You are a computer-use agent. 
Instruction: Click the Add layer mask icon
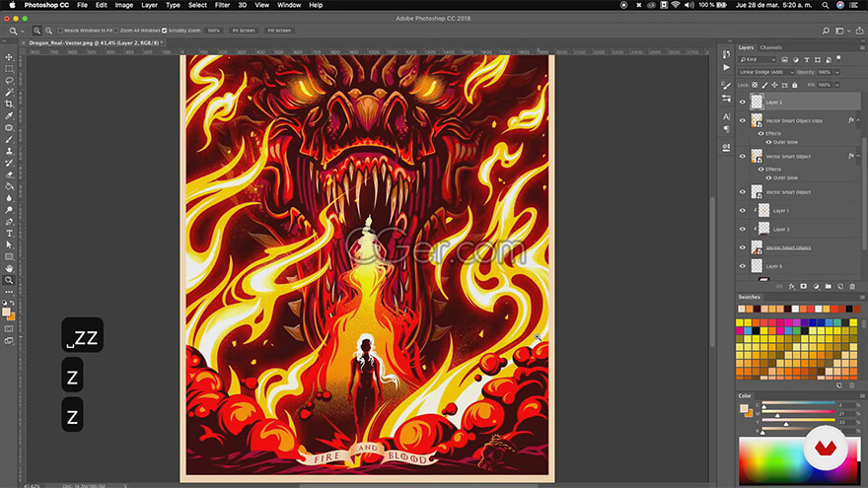tap(803, 287)
